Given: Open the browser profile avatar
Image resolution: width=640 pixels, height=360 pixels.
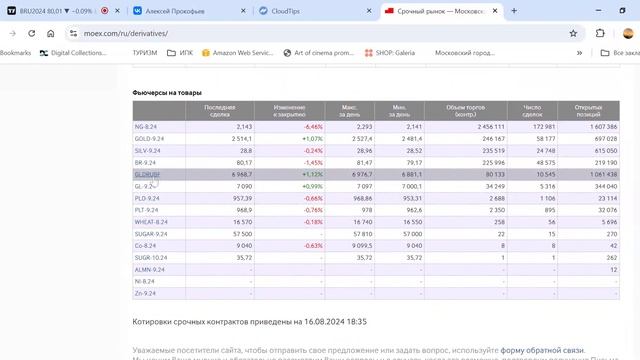Looking at the screenshot, I should [628, 33].
